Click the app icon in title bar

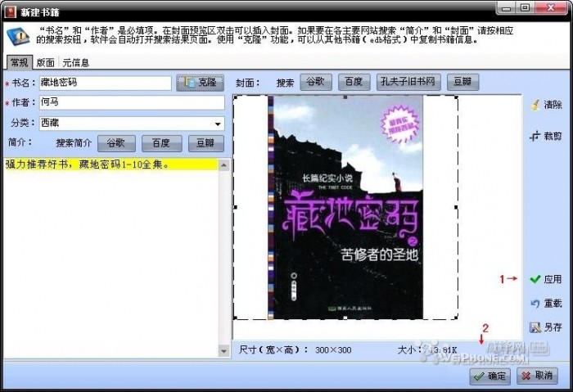11,11
